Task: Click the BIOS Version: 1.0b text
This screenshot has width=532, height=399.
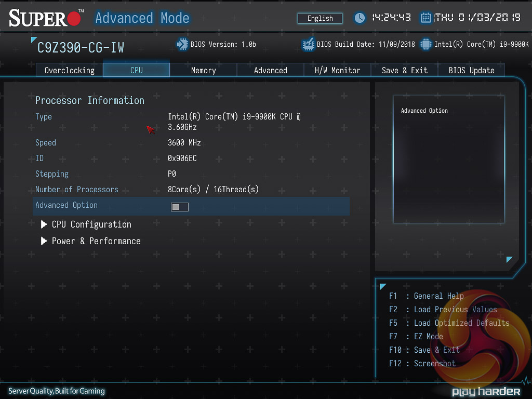Action: point(223,45)
